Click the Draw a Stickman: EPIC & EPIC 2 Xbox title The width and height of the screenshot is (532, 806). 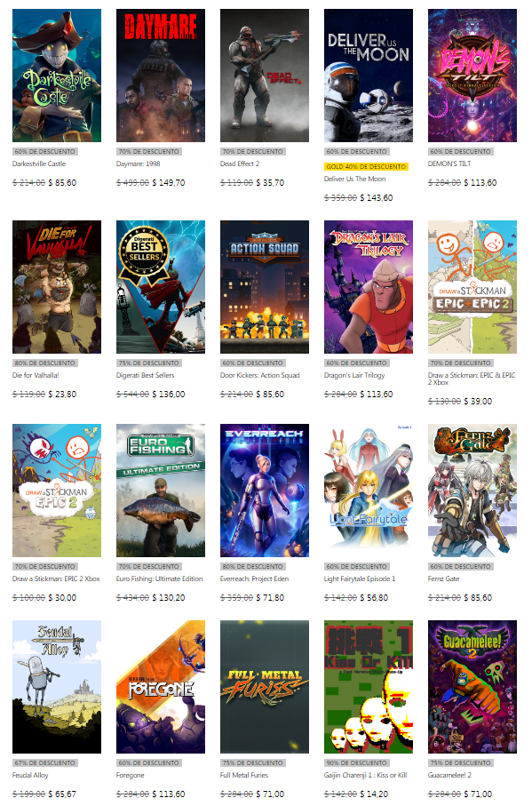472,379
